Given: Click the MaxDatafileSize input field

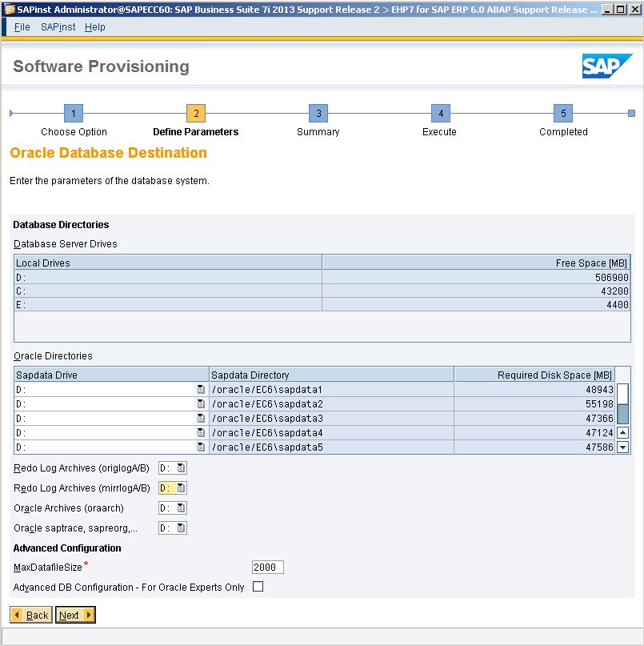Looking at the screenshot, I should 268,568.
